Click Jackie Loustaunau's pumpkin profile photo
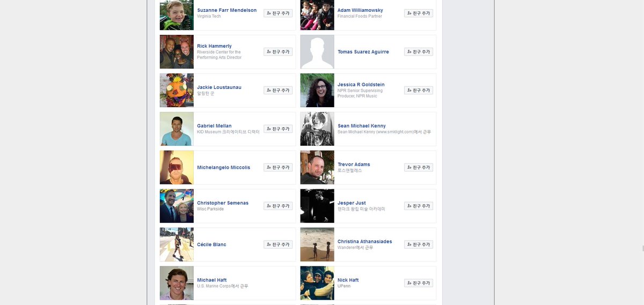 coord(177,90)
